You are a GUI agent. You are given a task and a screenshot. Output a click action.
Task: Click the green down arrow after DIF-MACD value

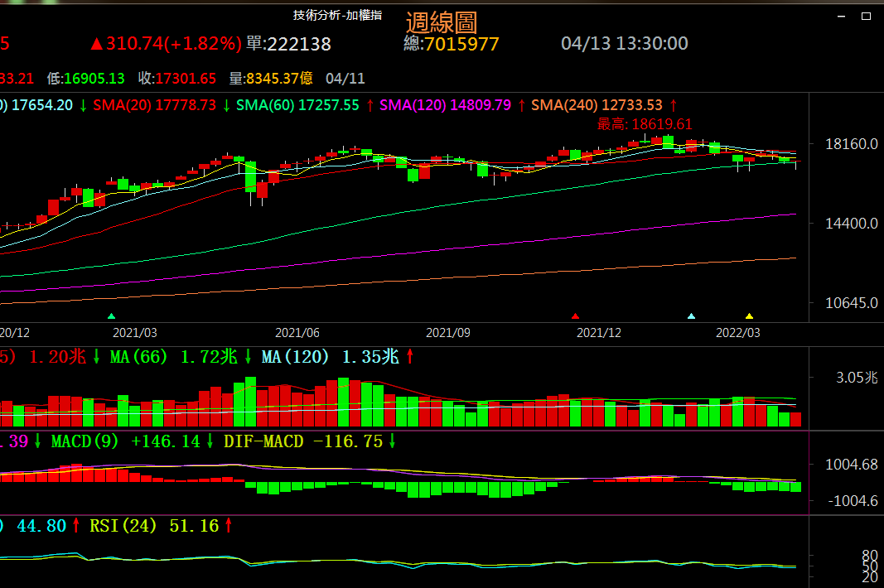pyautogui.click(x=393, y=441)
